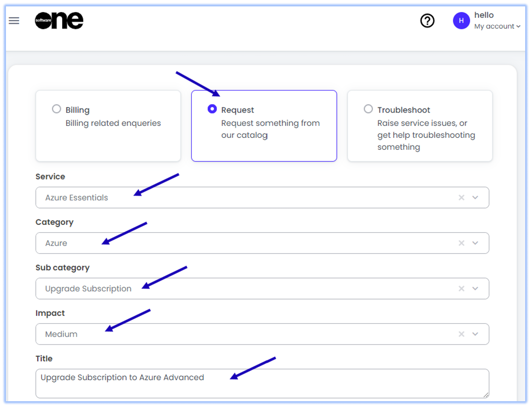
Task: Click the purple H user avatar
Action: tap(461, 20)
